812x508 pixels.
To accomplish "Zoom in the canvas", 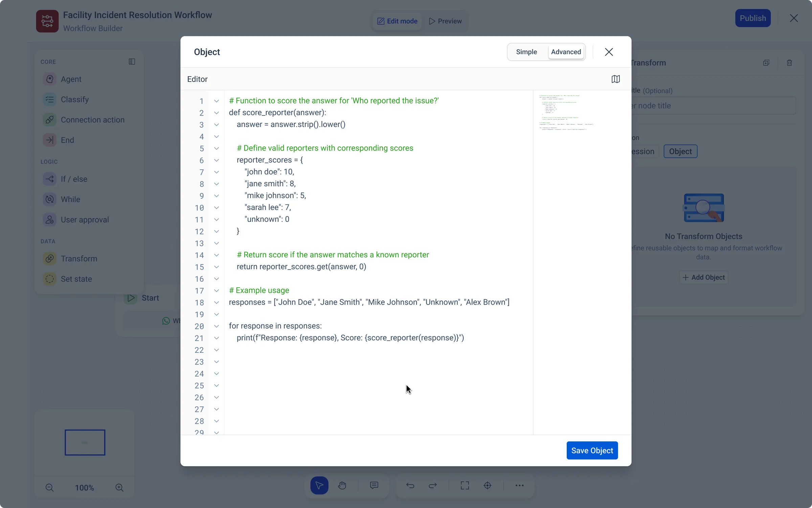I will [119, 487].
